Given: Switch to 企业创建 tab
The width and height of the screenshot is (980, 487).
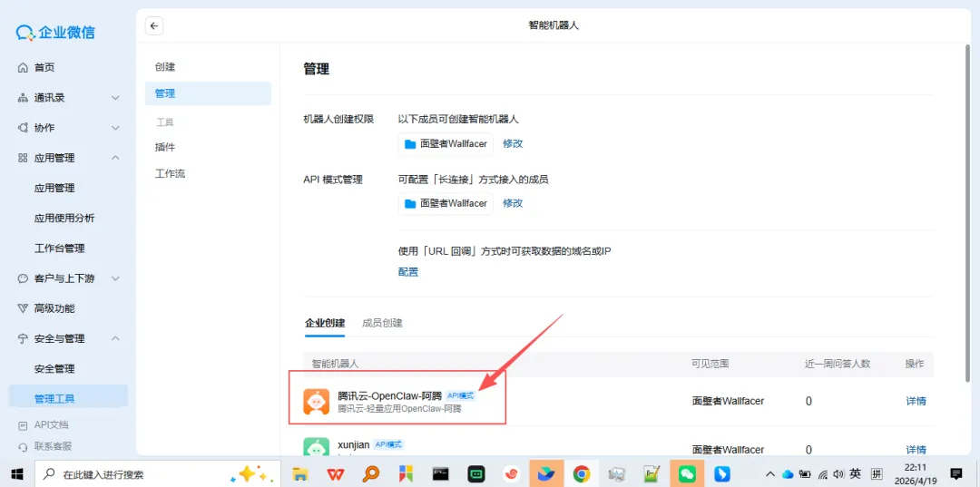Looking at the screenshot, I should 324,324.
